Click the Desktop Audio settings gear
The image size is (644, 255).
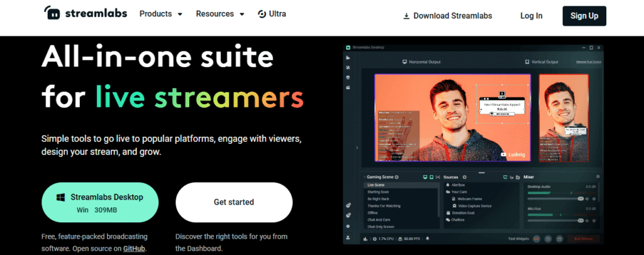coord(595,199)
